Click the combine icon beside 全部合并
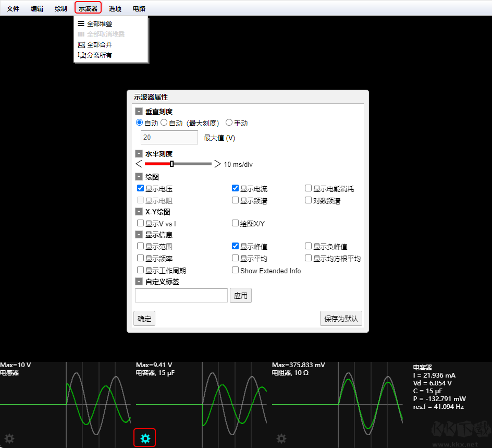Image resolution: width=492 pixels, height=448 pixels. coord(82,44)
